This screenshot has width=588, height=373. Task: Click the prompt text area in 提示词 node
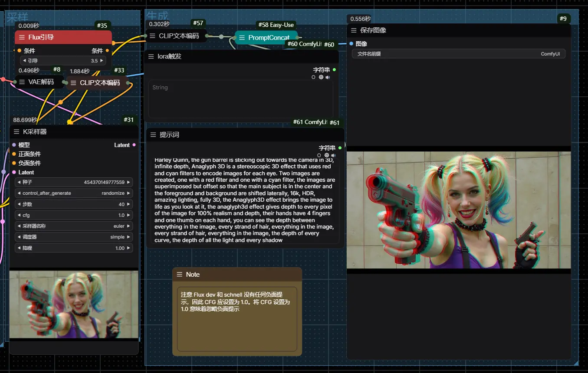tap(245, 202)
